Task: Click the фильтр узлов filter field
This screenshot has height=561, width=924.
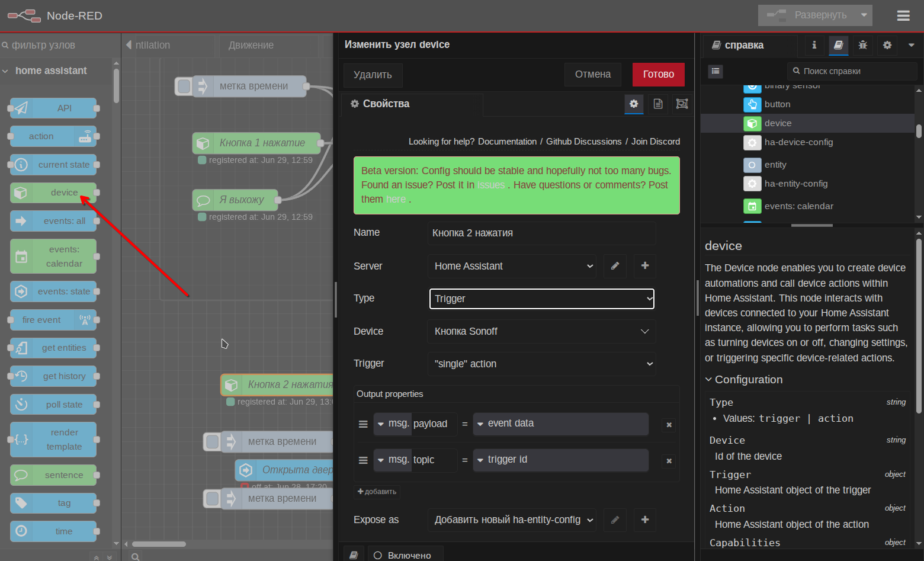Action: pyautogui.click(x=59, y=45)
